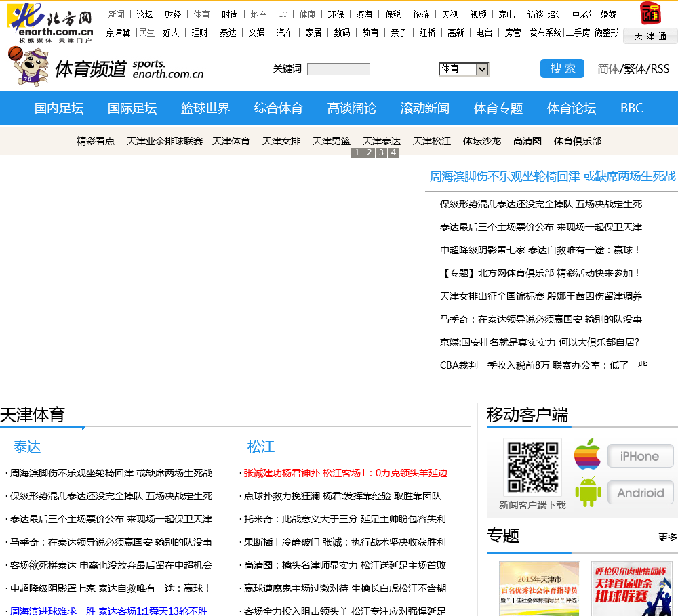Click the red Tianjin Tong seal icon

click(650, 13)
